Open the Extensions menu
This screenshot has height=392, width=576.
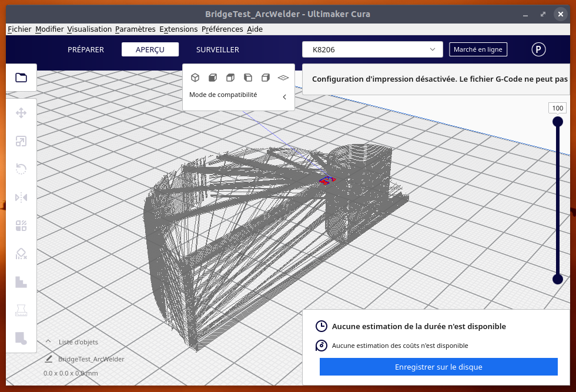point(179,29)
